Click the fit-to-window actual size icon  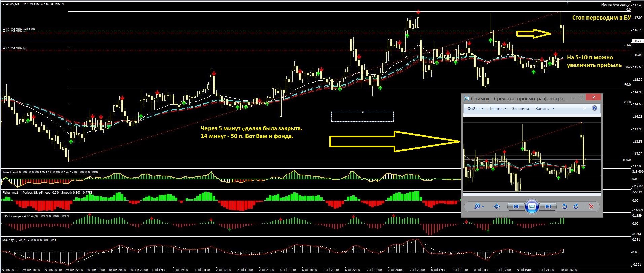497,206
